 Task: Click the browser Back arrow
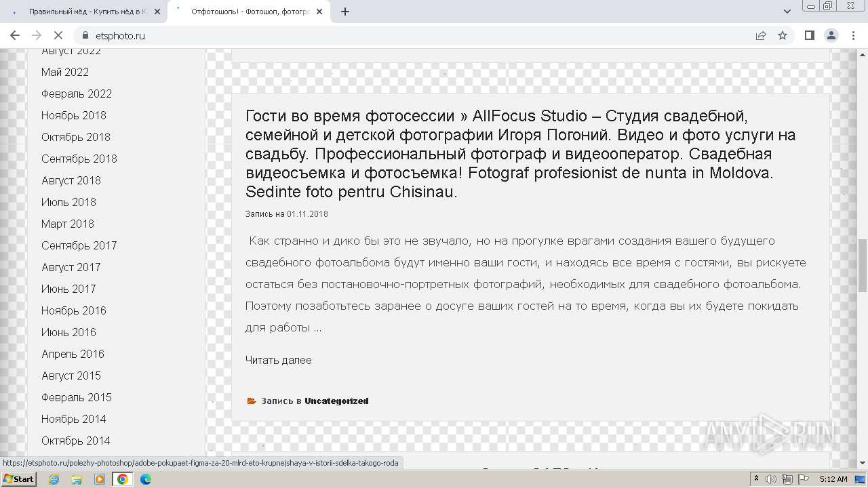pos(15,35)
